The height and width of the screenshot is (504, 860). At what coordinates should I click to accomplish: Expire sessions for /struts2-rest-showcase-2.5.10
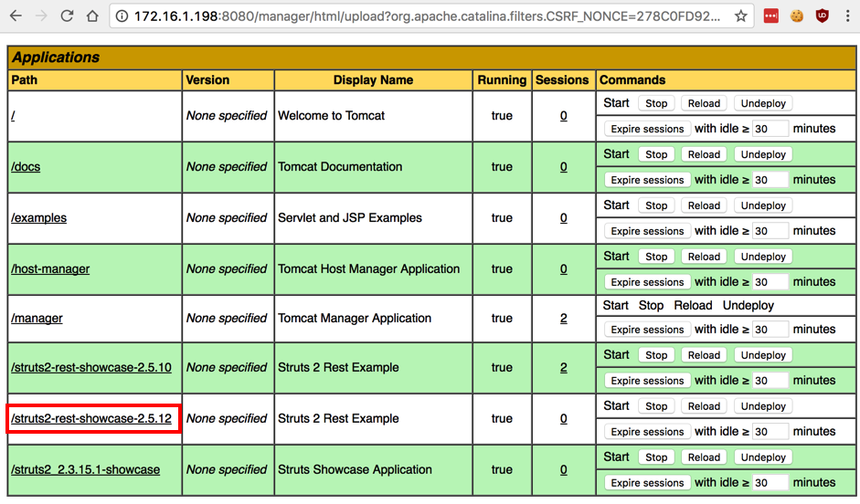pyautogui.click(x=647, y=381)
